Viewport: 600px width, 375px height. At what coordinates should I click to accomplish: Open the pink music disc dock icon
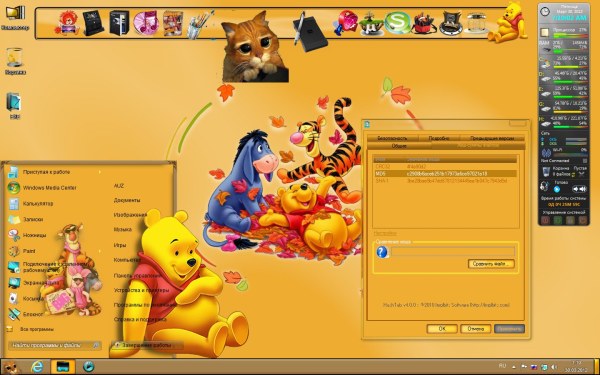point(146,23)
